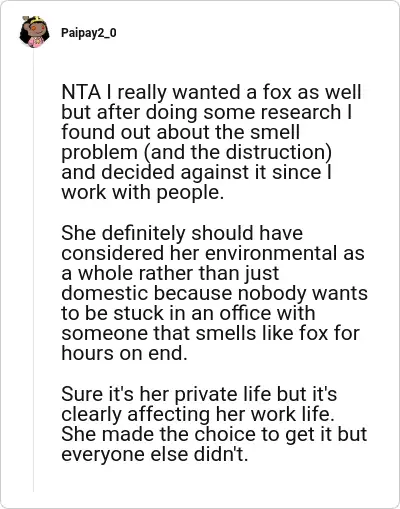Click the word "NTA" starting the comment
This screenshot has height=509, width=400.
81,92
